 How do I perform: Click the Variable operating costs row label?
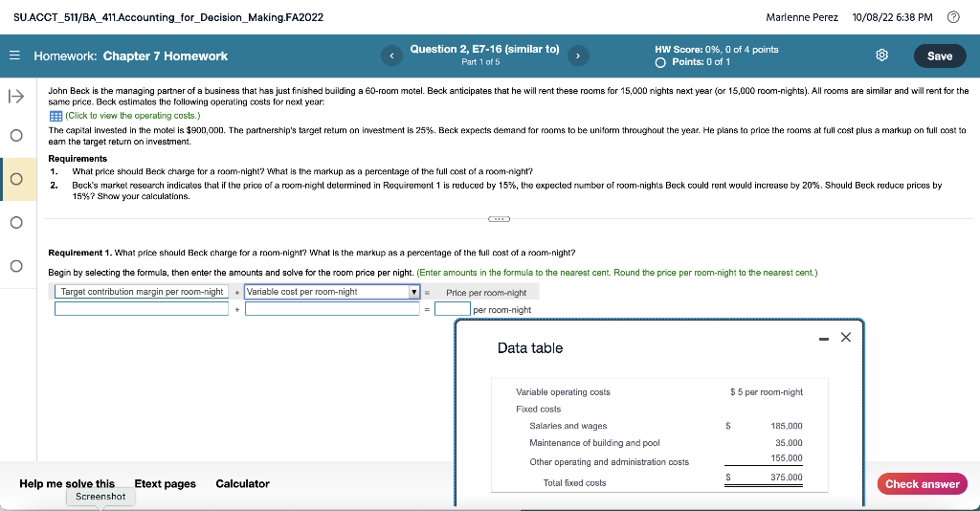563,392
